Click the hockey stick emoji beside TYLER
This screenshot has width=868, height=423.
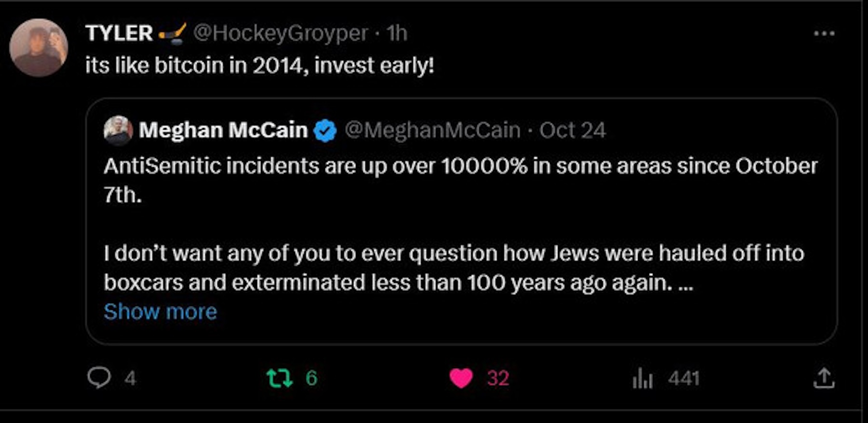[x=172, y=34]
